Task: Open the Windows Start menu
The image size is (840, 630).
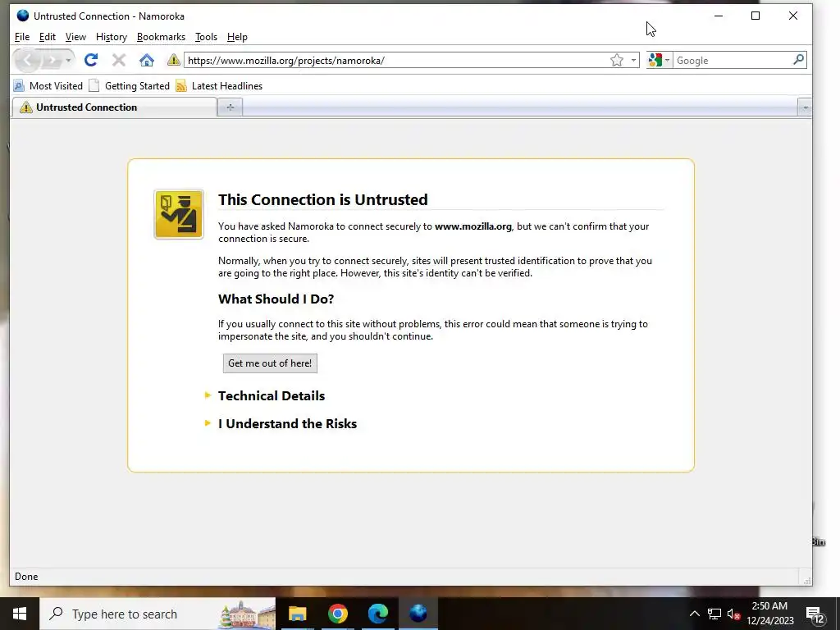Action: point(20,614)
